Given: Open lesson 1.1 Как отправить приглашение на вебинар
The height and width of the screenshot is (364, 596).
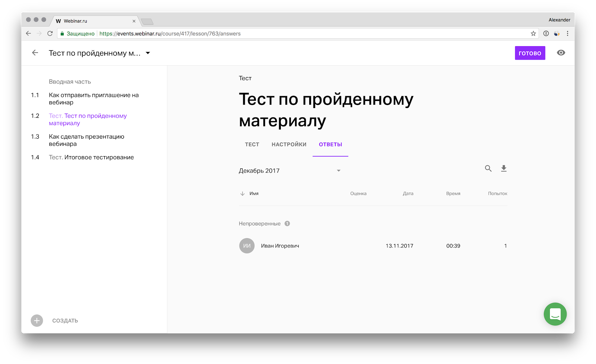Looking at the screenshot, I should [94, 99].
